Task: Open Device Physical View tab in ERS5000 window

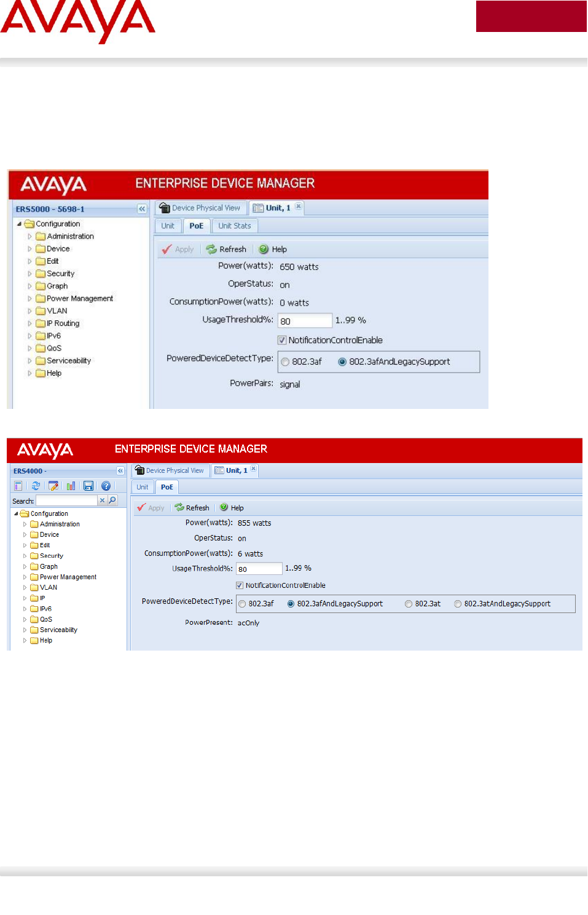Action: [x=200, y=208]
